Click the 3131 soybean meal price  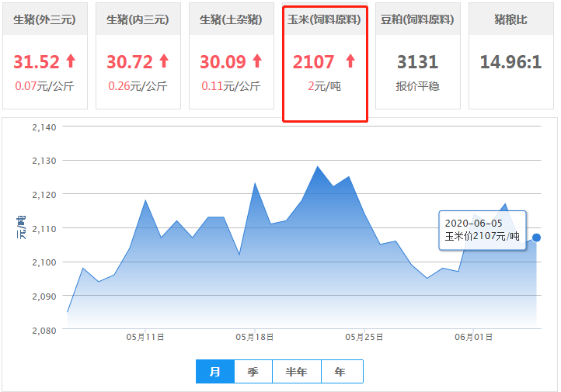pos(418,61)
